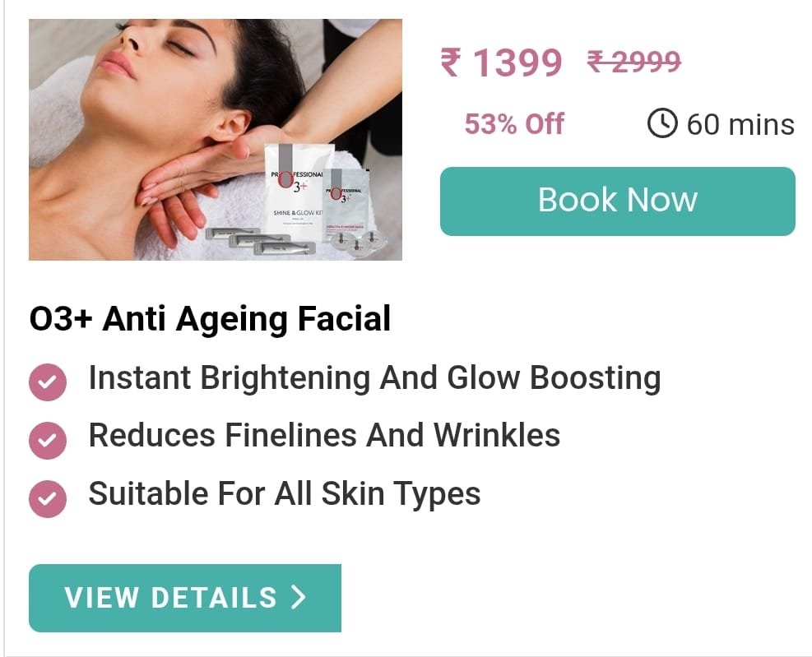Image resolution: width=812 pixels, height=657 pixels.
Task: Select the Reduces Finelines And Wrinkles text
Action: 324,435
